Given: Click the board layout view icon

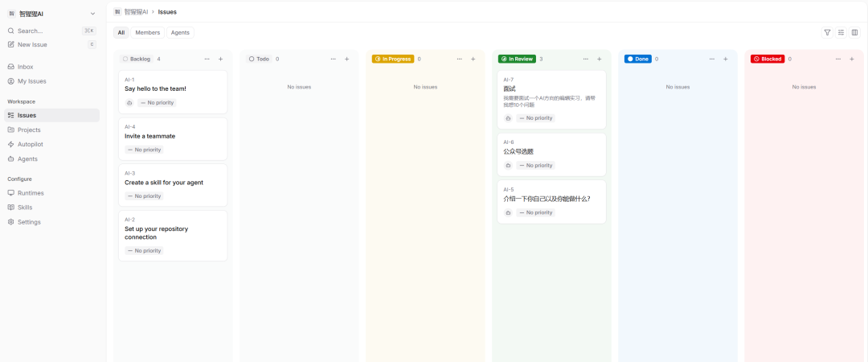Looking at the screenshot, I should [854, 32].
